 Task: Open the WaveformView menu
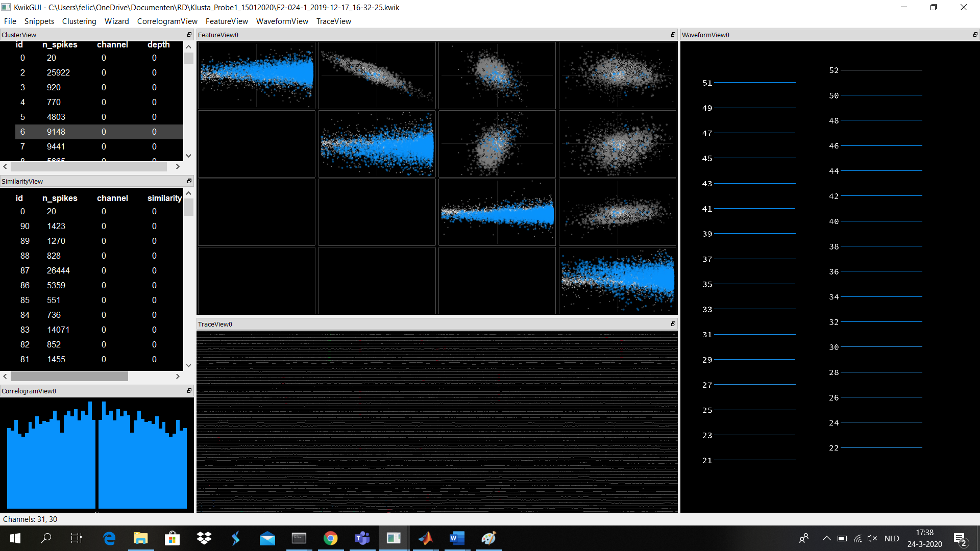pyautogui.click(x=282, y=21)
